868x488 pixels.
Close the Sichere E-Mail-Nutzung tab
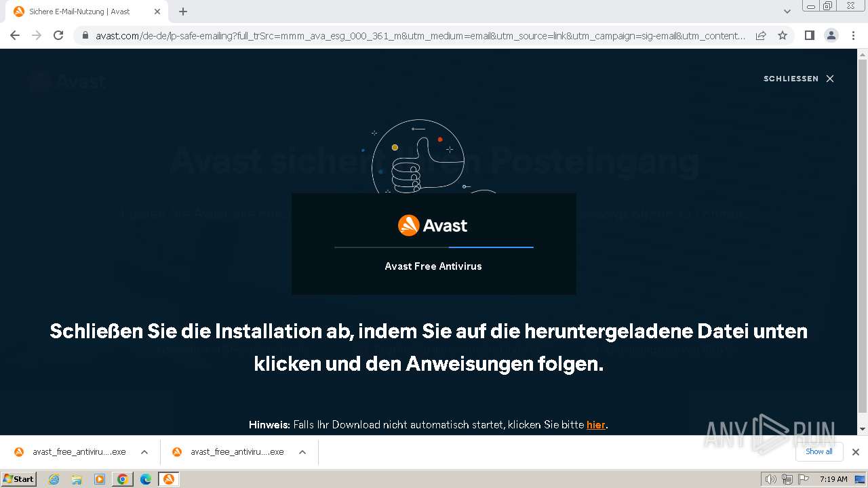(x=157, y=12)
